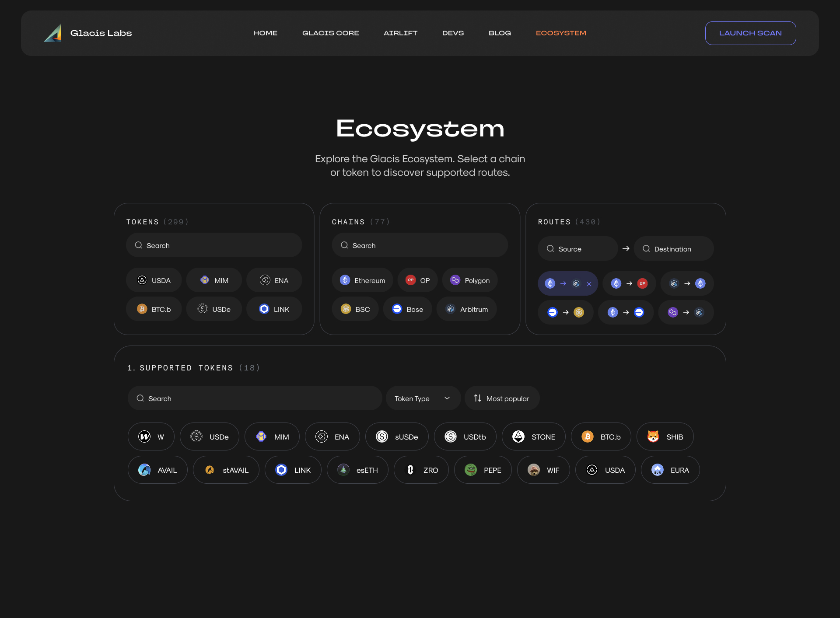Open the Most popular sort menu
Screen dimensions: 840x618
pos(502,398)
